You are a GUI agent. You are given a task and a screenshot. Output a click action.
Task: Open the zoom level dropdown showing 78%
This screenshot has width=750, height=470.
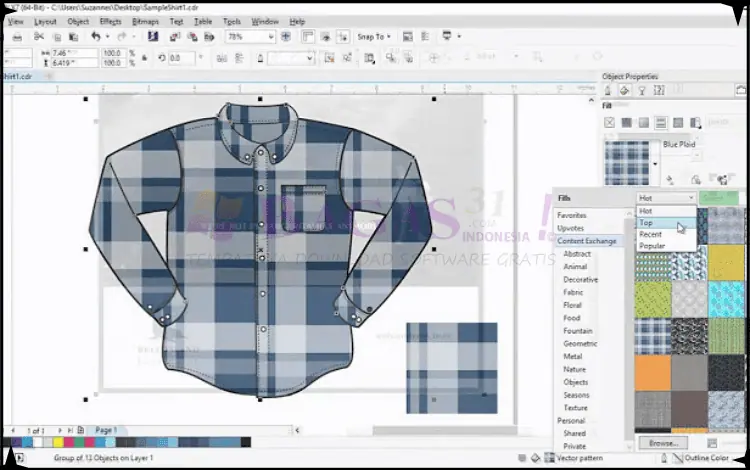click(271, 37)
